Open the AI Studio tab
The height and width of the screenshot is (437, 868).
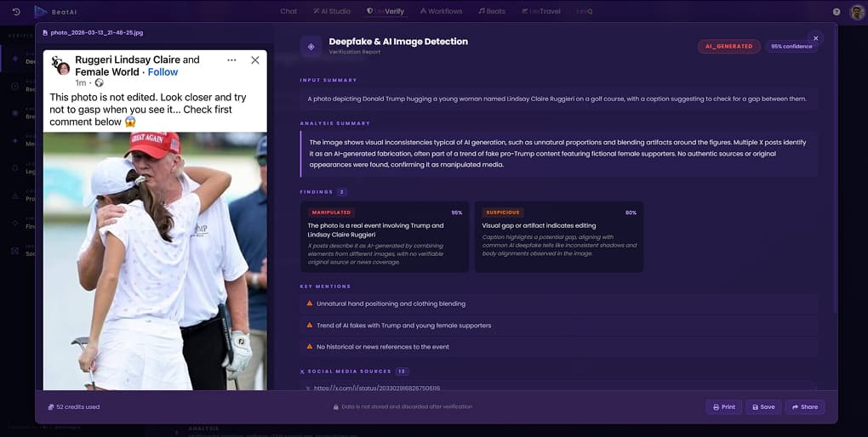point(331,11)
